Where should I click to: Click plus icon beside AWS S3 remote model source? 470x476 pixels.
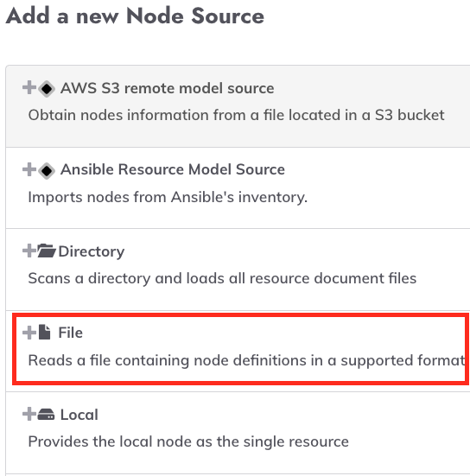(29, 88)
